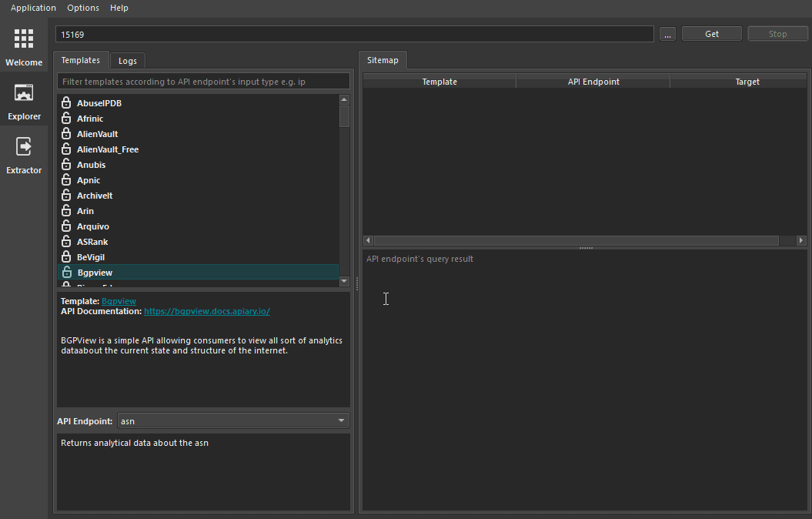
Task: Click the lock icon beside ASRank
Action: click(66, 242)
